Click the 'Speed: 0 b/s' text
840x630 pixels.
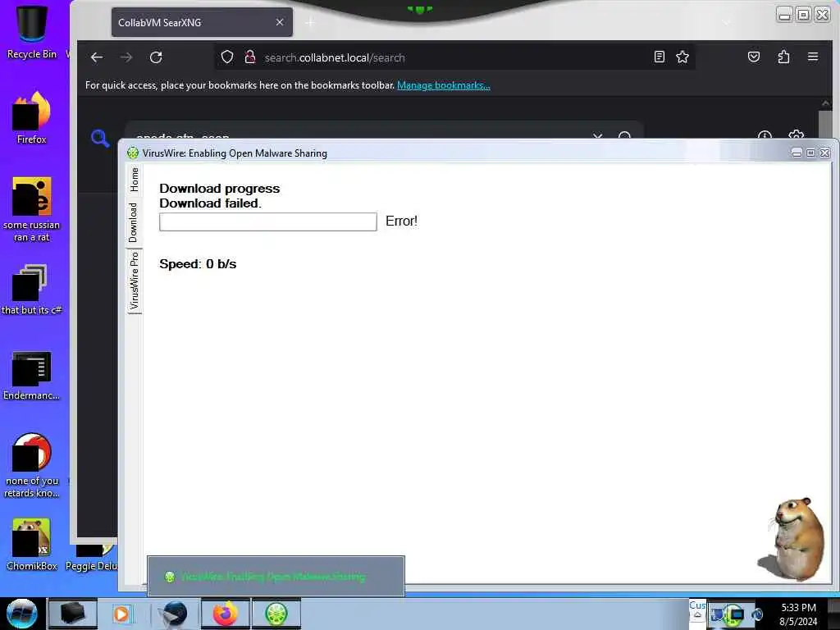[x=198, y=264]
